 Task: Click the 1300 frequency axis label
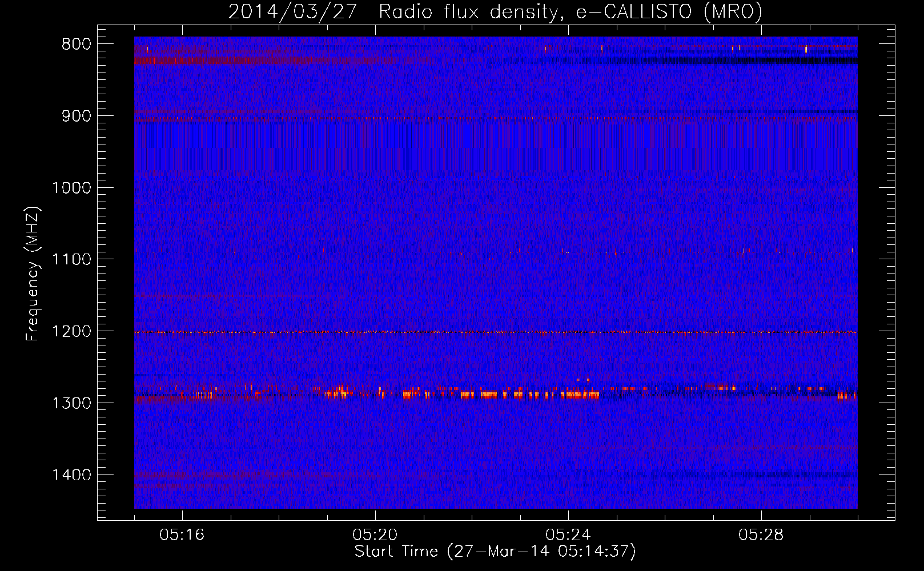[x=72, y=403]
